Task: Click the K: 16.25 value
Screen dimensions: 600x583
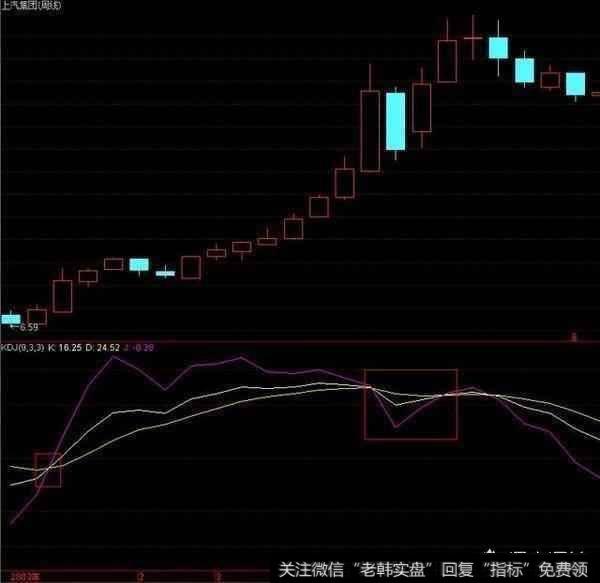Action: tap(65, 348)
